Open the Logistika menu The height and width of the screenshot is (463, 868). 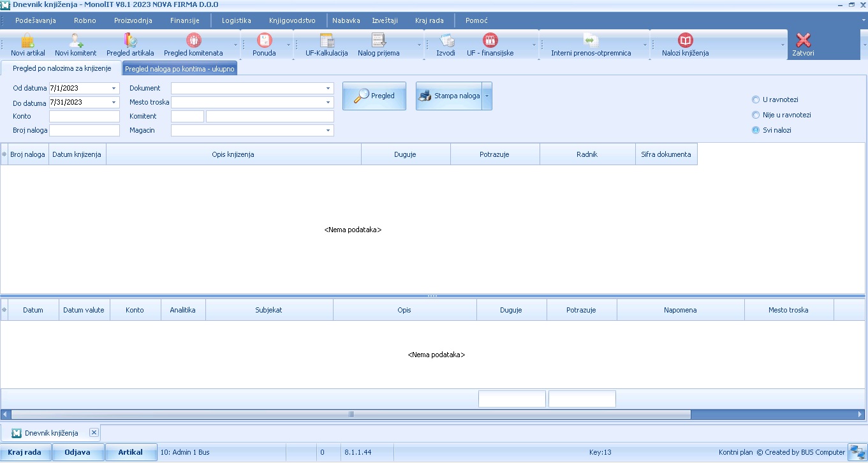[x=237, y=20]
